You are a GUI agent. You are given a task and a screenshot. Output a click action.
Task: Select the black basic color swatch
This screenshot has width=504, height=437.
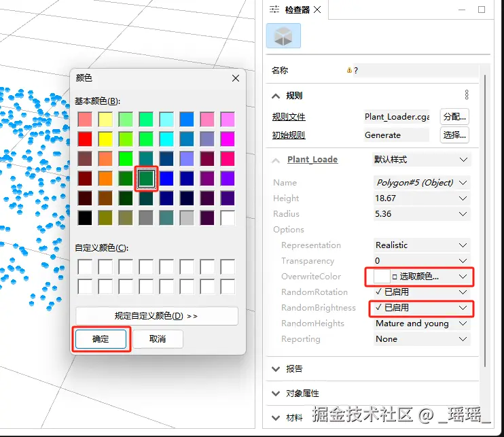(x=85, y=218)
